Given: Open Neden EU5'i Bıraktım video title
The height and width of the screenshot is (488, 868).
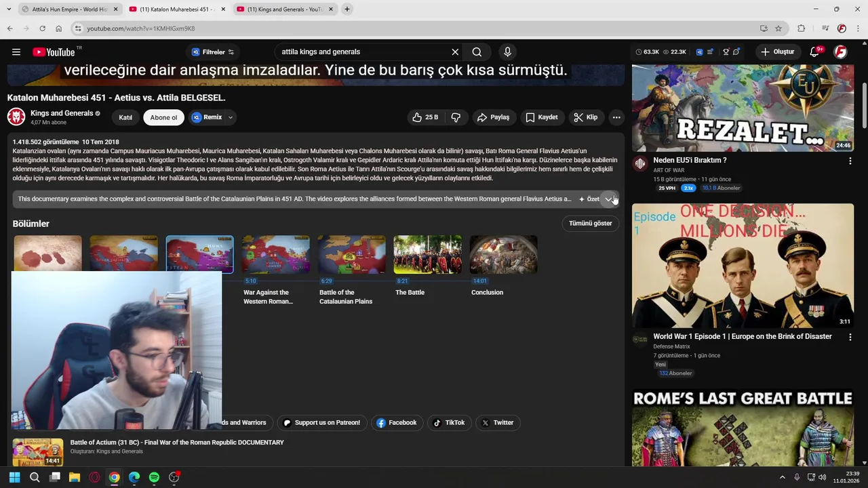Looking at the screenshot, I should (690, 160).
